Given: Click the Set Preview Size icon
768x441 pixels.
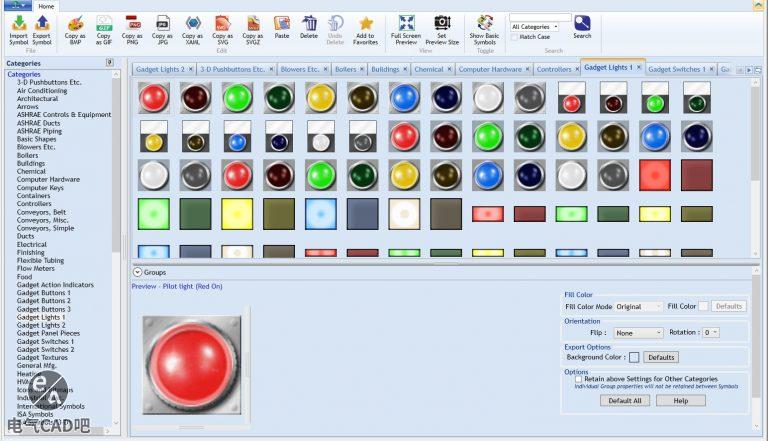Looking at the screenshot, I should tap(442, 24).
